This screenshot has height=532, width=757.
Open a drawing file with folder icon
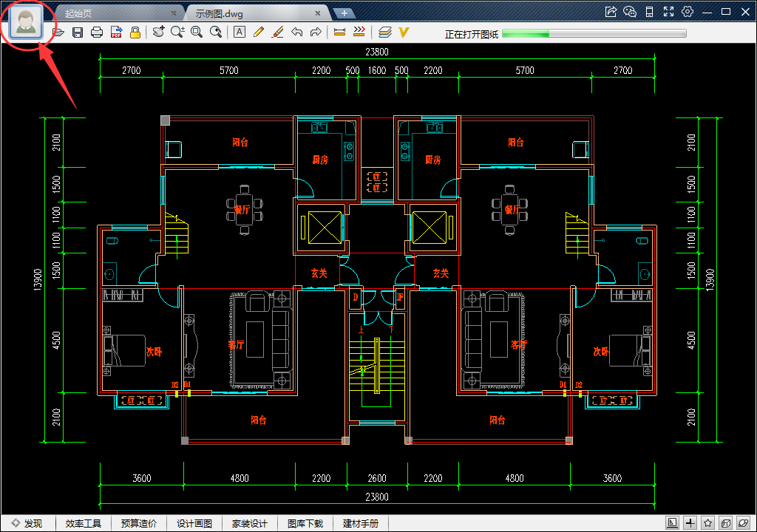coord(59,32)
